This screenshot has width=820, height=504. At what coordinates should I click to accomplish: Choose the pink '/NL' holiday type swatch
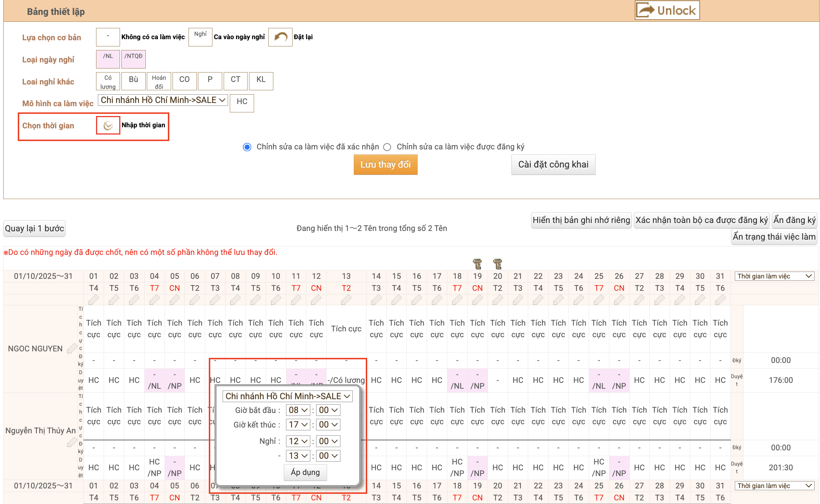click(x=108, y=59)
